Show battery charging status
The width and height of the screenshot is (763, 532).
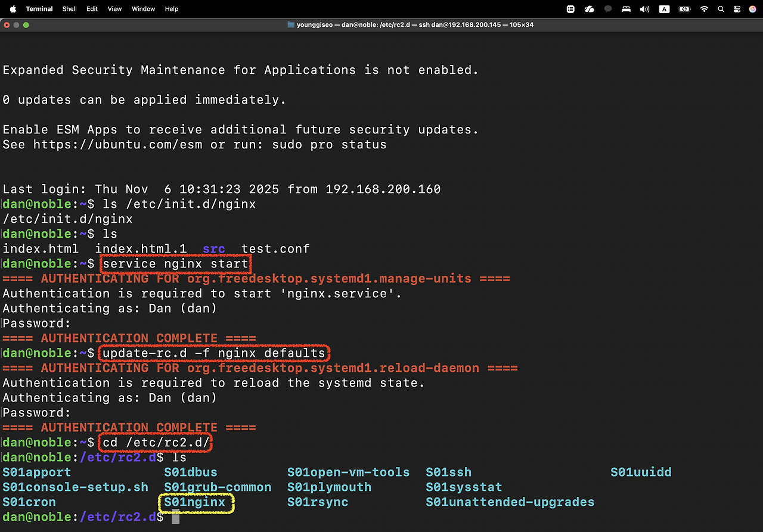(684, 9)
